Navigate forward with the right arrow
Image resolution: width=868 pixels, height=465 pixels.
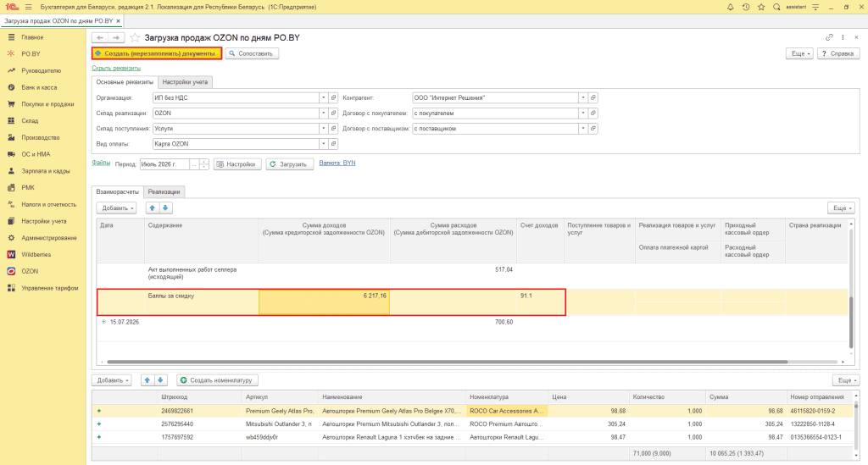pyautogui.click(x=116, y=37)
